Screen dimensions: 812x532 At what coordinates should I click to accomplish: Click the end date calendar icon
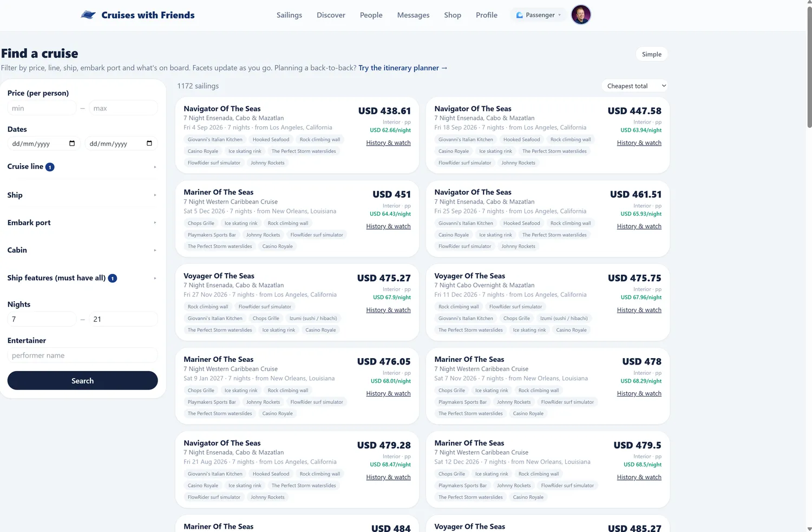[x=149, y=144]
